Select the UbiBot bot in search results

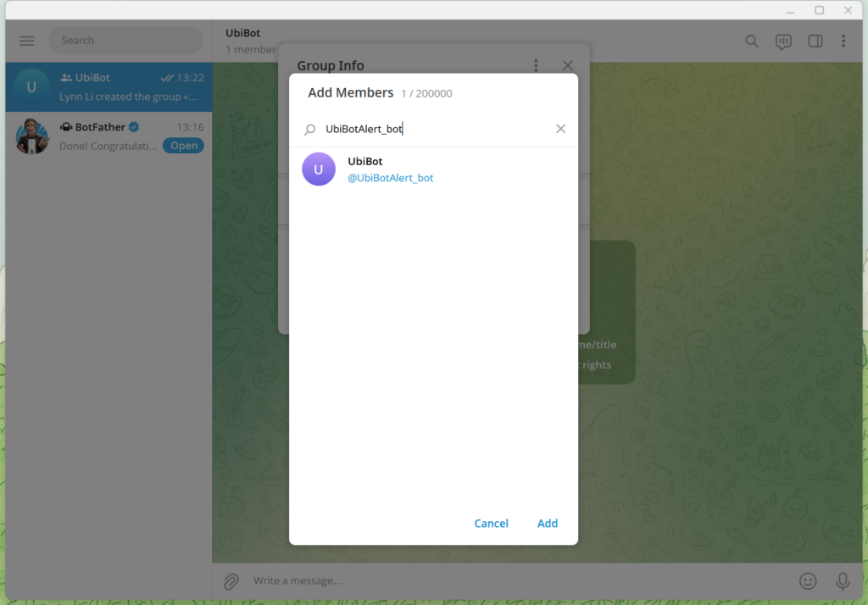(x=432, y=169)
